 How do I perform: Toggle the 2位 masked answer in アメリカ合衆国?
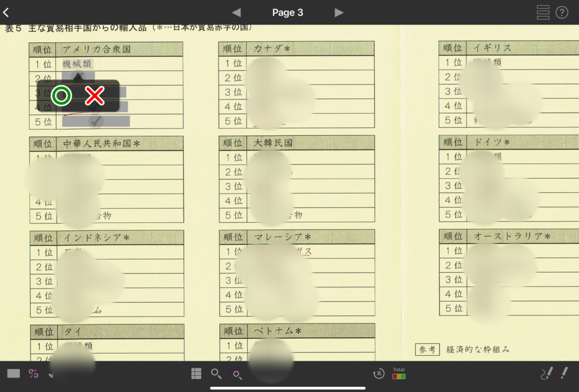pyautogui.click(x=78, y=76)
